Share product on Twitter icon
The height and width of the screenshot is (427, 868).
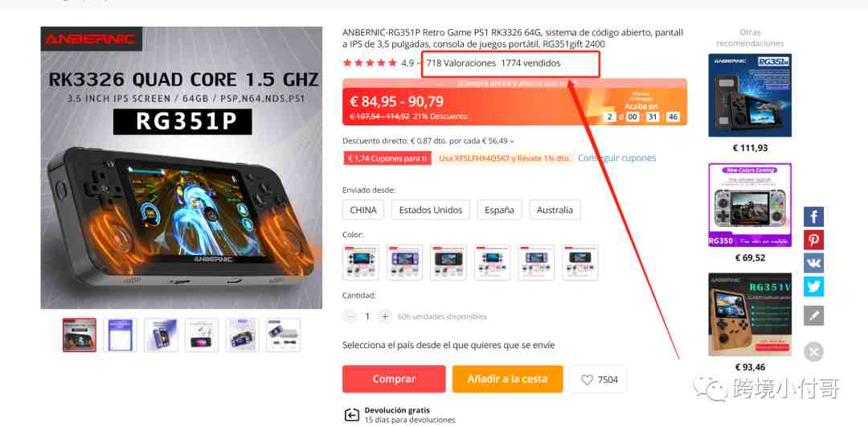click(813, 286)
